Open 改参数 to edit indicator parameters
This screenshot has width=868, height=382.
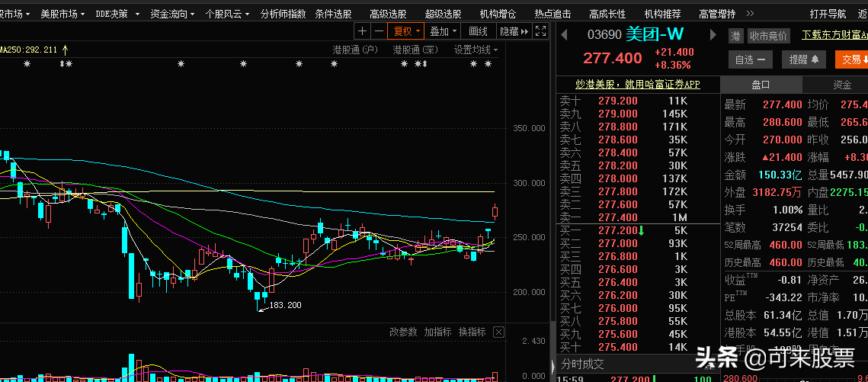pos(404,332)
